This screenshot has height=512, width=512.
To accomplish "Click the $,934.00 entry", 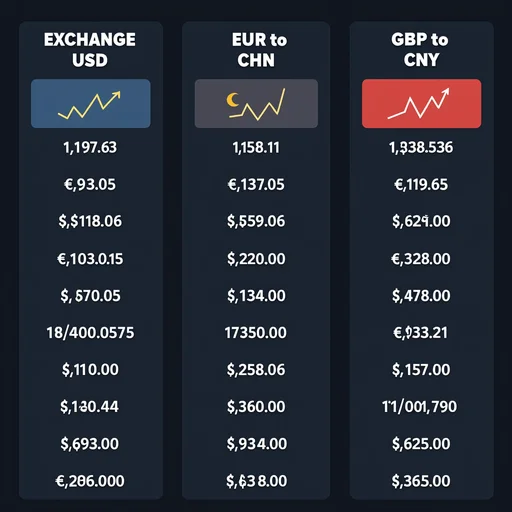I will point(257,444).
